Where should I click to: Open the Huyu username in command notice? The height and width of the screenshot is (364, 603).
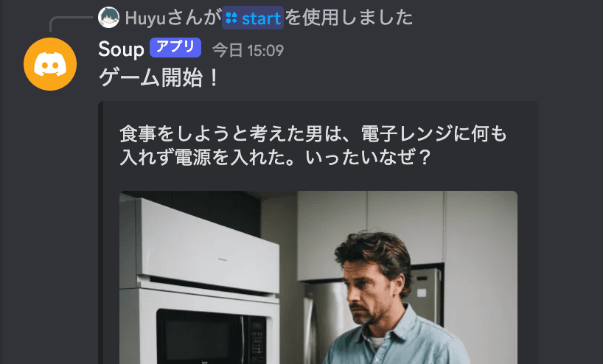pyautogui.click(x=146, y=18)
